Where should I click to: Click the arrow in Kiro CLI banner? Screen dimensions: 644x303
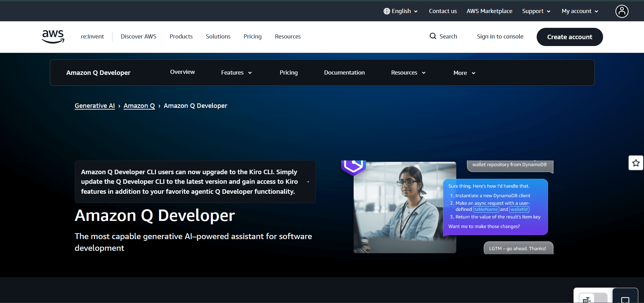tap(308, 182)
